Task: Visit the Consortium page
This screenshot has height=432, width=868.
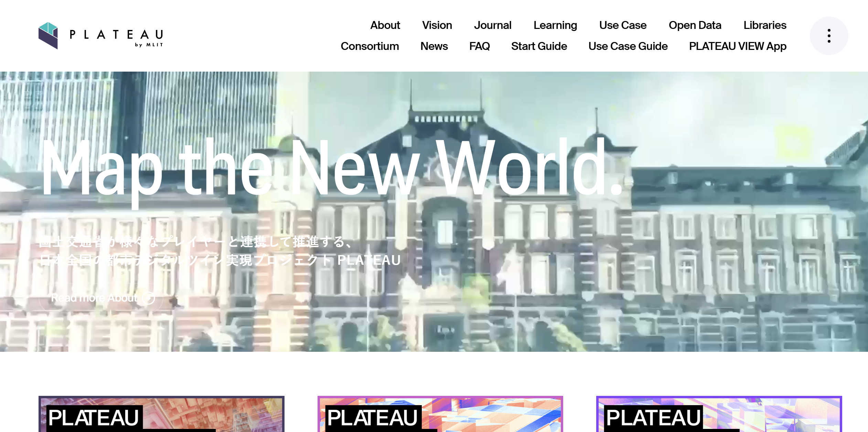Action: point(370,46)
